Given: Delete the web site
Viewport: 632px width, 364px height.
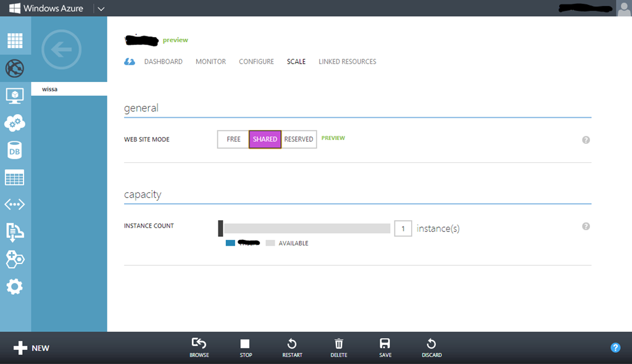Looking at the screenshot, I should (339, 348).
